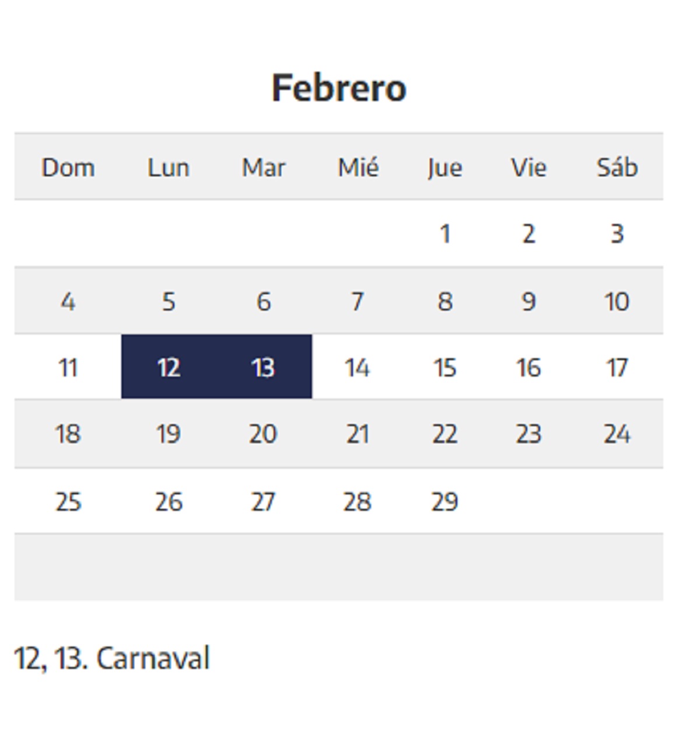Image resolution: width=700 pixels, height=733 pixels.
Task: Click on date 10
Action: [x=617, y=302]
